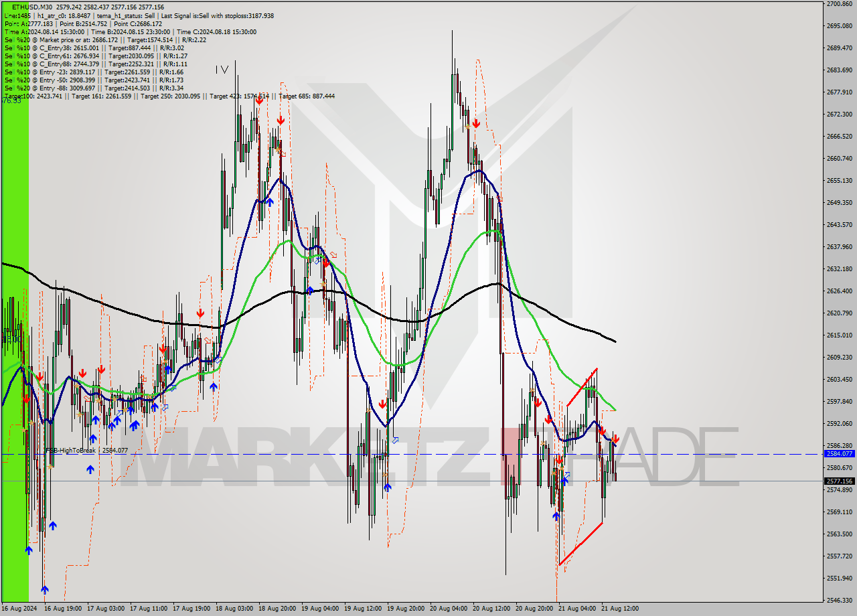Click the '18 Aug 03:00' time axis label
The width and height of the screenshot is (857, 616).
[234, 609]
